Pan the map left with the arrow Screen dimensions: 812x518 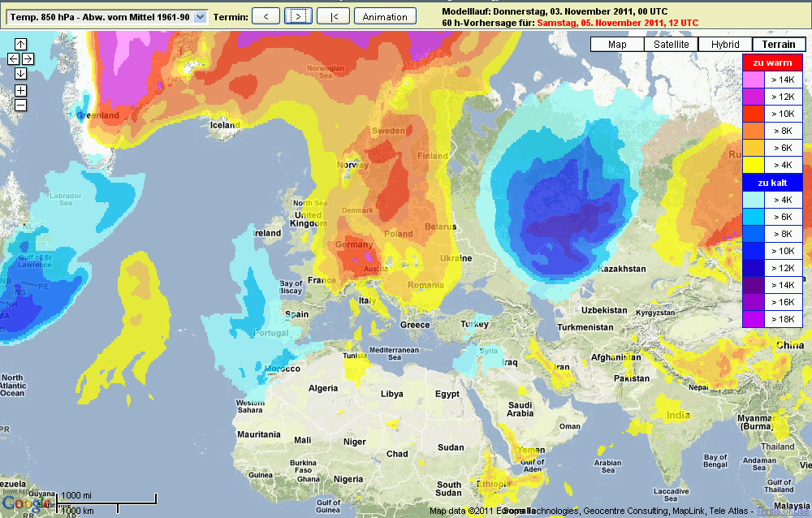14,59
